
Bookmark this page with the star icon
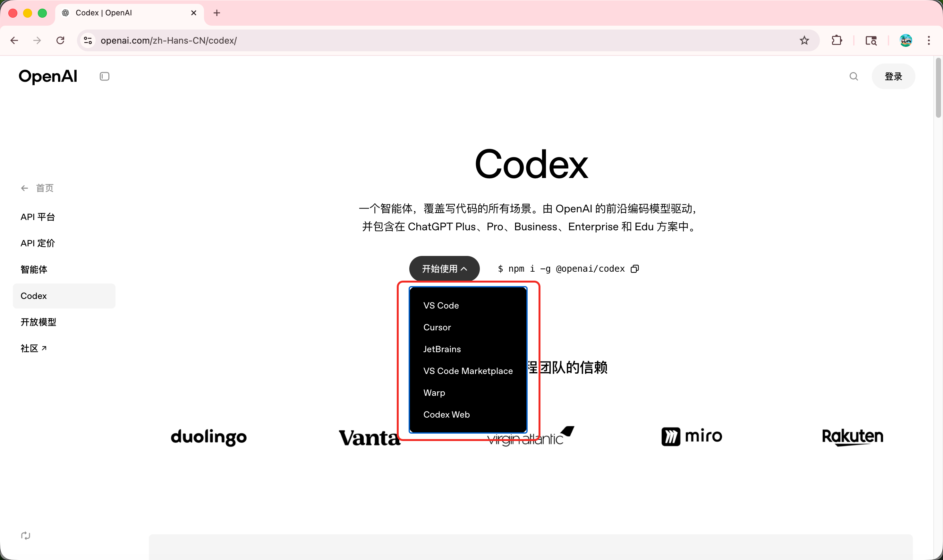pos(804,40)
